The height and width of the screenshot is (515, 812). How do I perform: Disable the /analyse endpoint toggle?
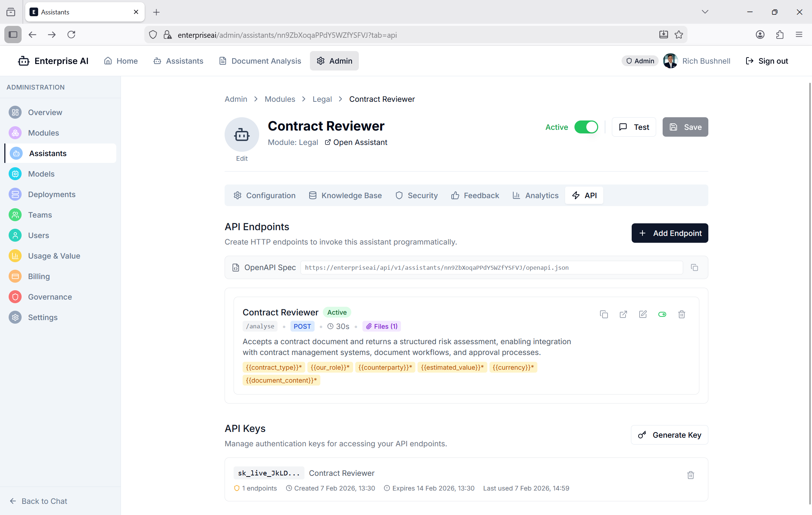coord(663,314)
